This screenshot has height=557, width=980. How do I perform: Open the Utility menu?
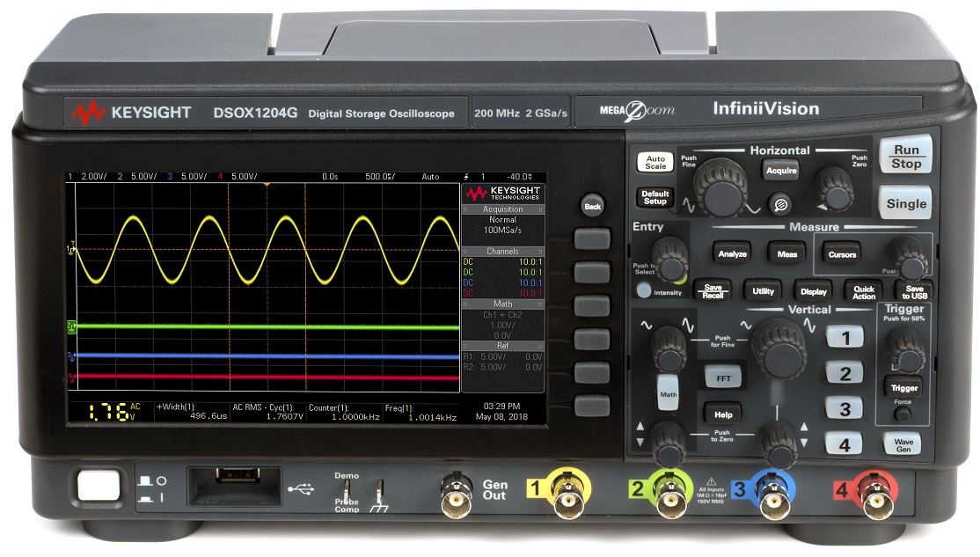(x=763, y=290)
